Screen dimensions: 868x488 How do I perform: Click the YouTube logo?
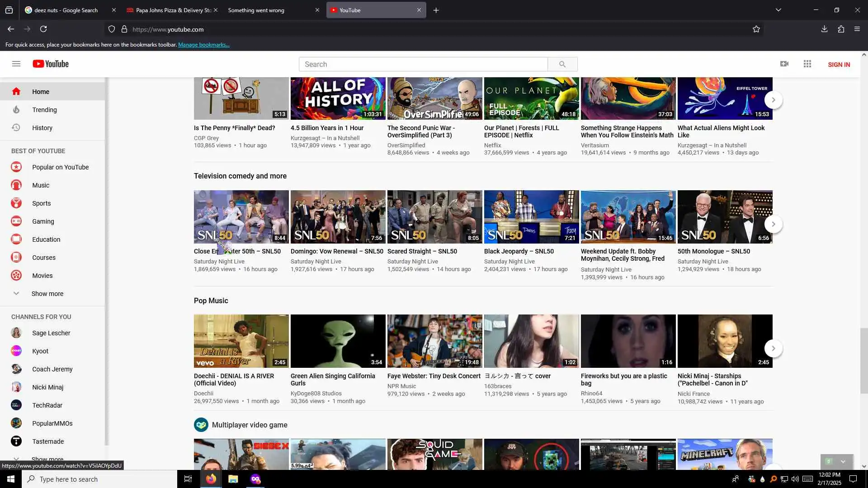coord(51,64)
